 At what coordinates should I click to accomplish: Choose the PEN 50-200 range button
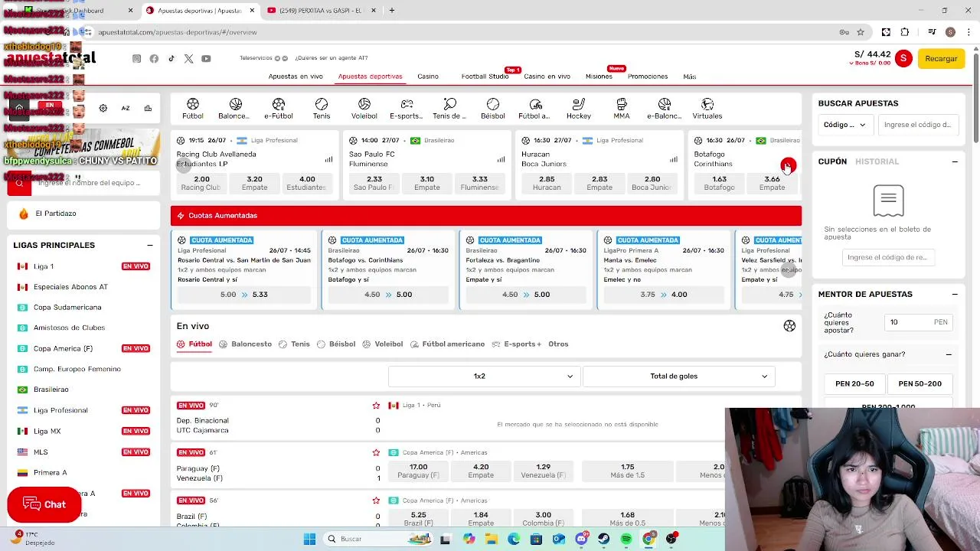click(x=920, y=383)
